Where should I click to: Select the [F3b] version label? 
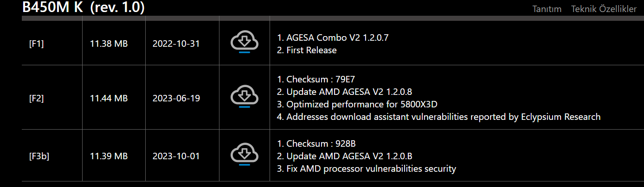coord(39,156)
